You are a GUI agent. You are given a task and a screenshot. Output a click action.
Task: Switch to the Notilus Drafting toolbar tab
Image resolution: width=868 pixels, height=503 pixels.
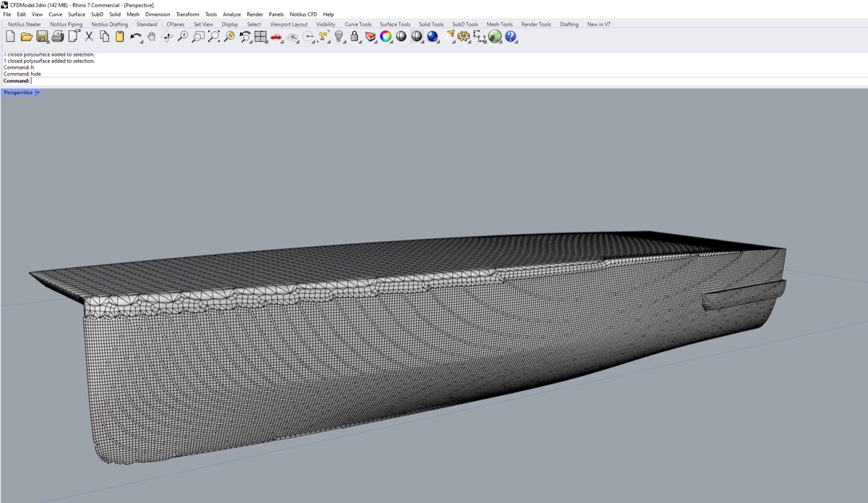110,24
